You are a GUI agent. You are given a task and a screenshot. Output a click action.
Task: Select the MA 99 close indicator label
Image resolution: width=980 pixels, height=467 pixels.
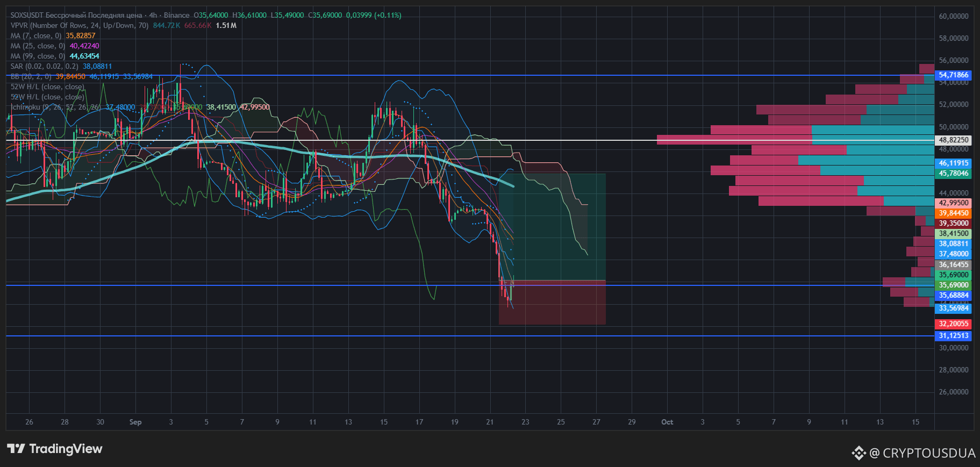[x=38, y=56]
